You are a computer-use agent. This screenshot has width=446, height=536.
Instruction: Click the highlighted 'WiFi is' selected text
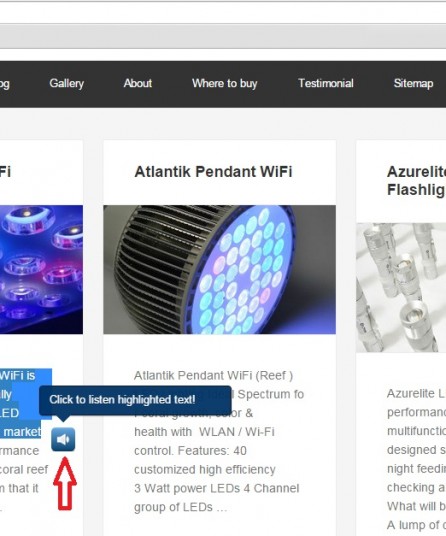tap(17, 375)
